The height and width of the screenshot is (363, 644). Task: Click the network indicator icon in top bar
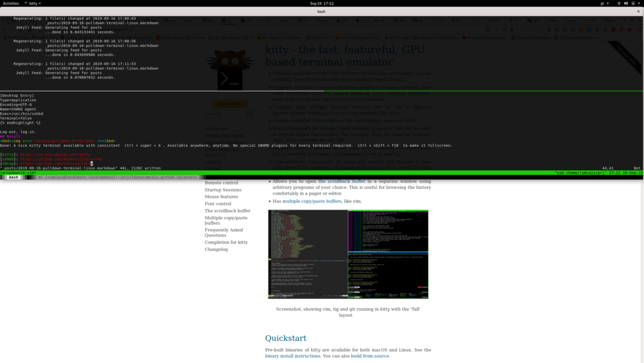coord(619,3)
